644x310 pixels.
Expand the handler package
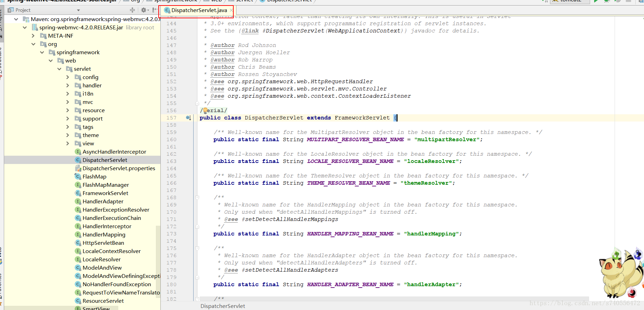(x=68, y=86)
